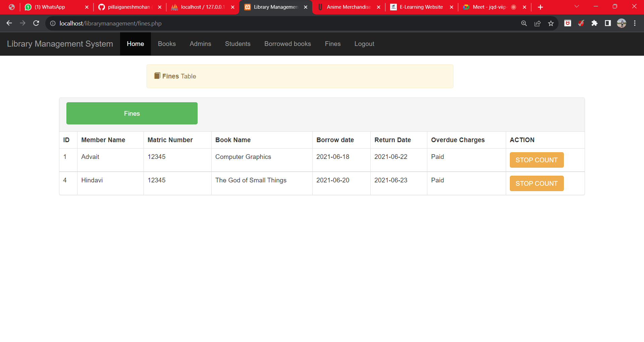This screenshot has width=644, height=342.
Task: Reload the fines page
Action: pos(36,23)
